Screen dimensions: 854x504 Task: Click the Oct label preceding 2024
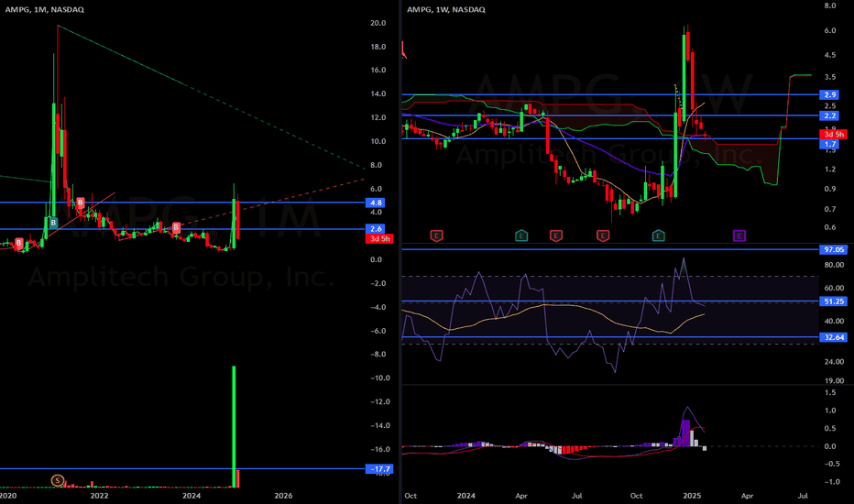411,496
